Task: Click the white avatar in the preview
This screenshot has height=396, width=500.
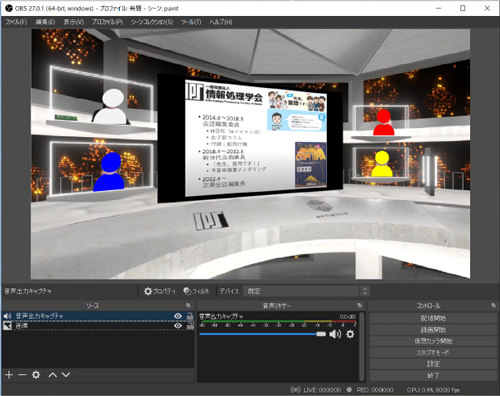Action: (x=111, y=107)
